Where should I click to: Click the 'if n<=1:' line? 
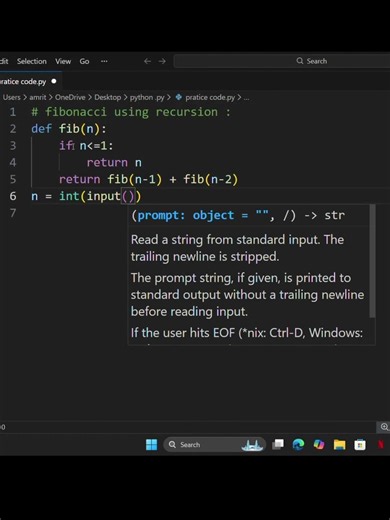(x=86, y=146)
